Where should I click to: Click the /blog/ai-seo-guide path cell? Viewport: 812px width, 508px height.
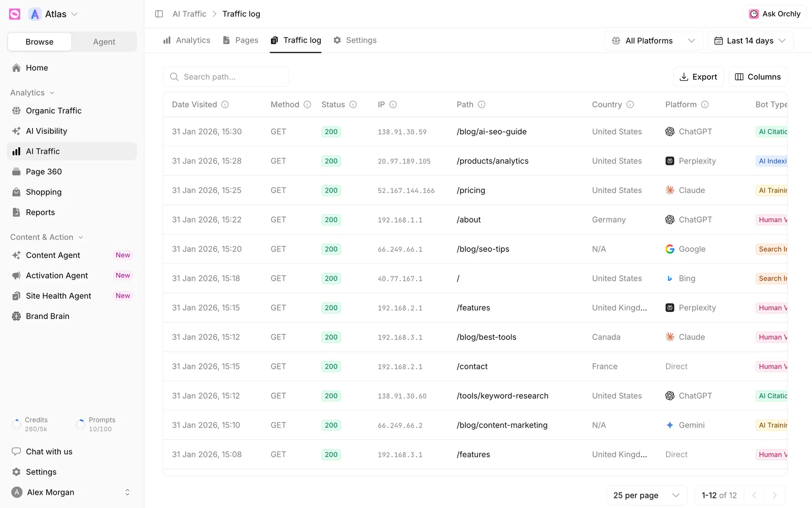click(491, 132)
